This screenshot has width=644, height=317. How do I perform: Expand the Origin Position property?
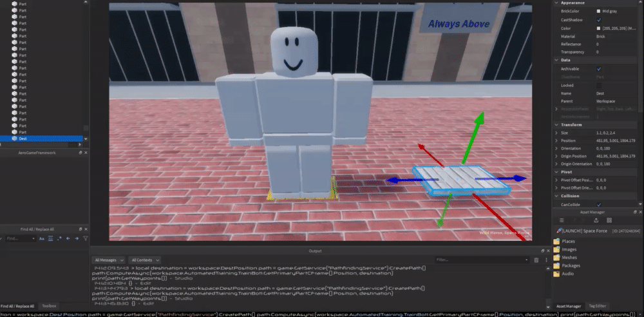(556, 156)
